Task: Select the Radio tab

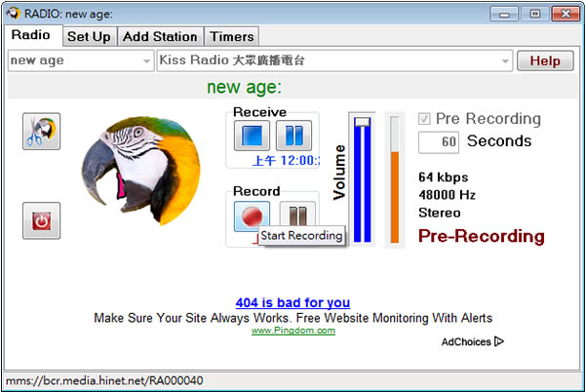Action: pos(30,36)
